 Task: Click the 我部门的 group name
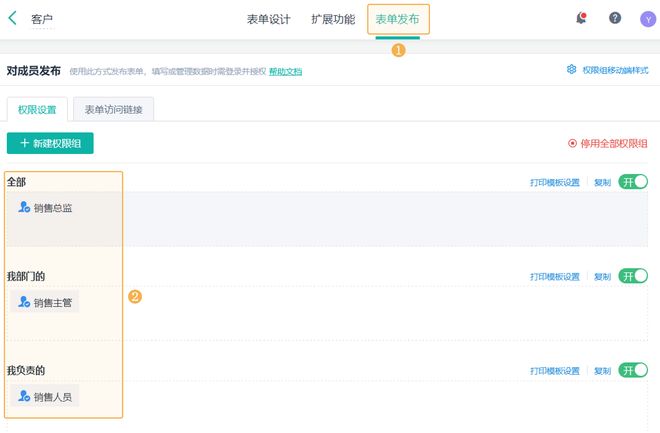pos(26,276)
